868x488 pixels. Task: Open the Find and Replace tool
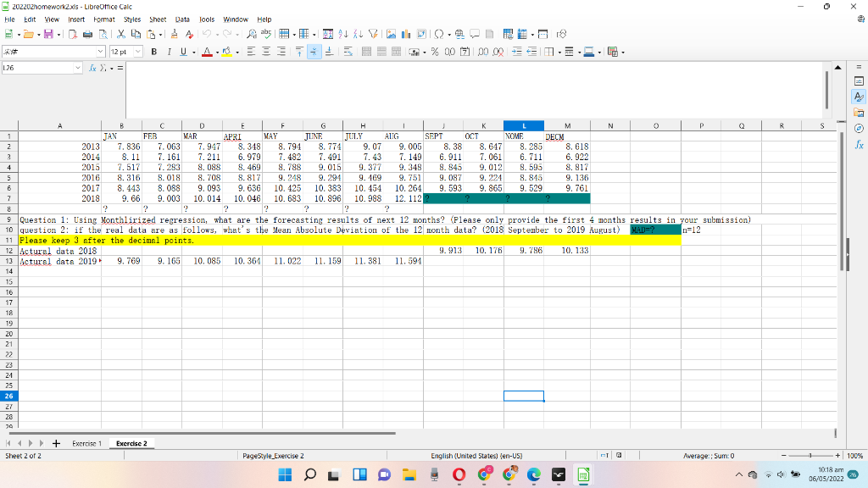(251, 34)
